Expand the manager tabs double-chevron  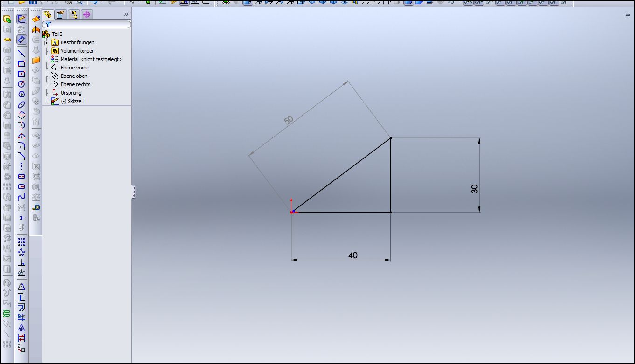pos(126,14)
